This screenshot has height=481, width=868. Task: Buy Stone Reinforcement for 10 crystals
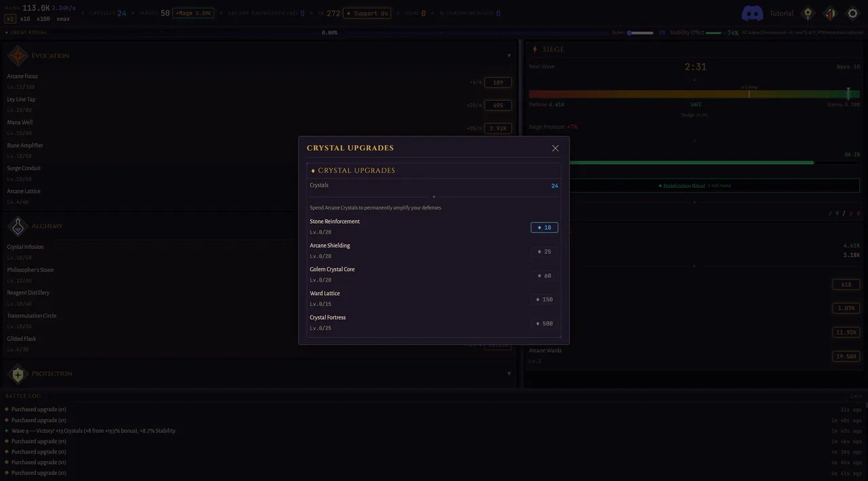click(x=545, y=227)
